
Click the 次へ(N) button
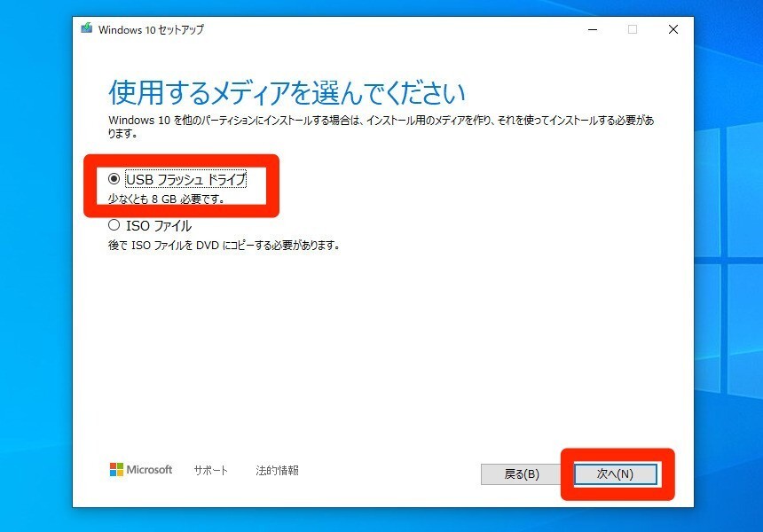pyautogui.click(x=616, y=474)
